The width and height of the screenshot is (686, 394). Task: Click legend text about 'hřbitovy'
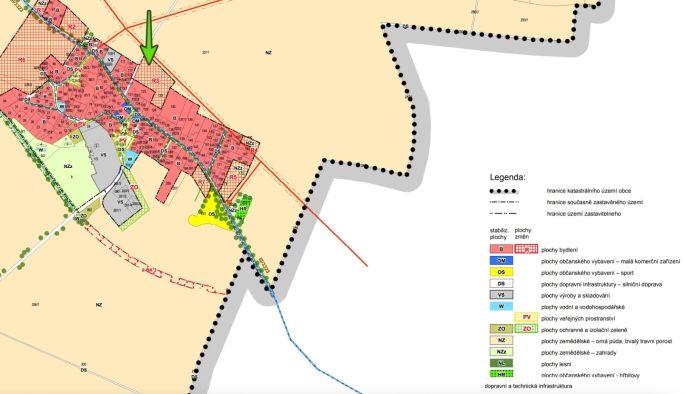point(590,375)
